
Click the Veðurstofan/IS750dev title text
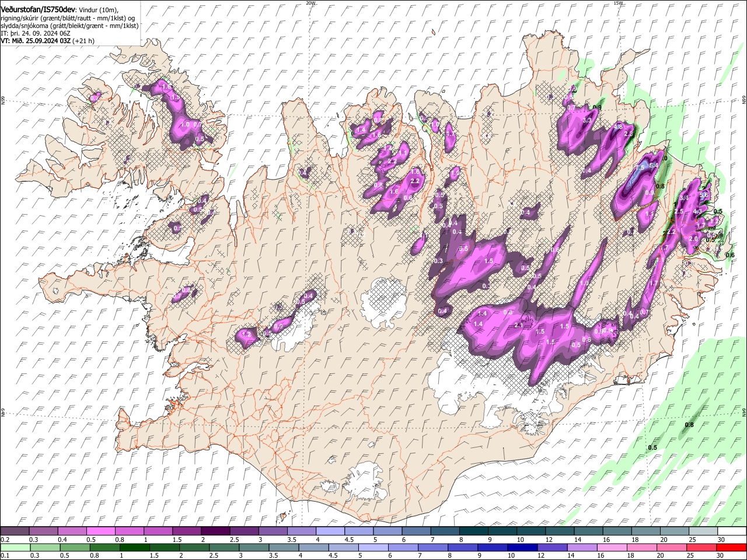tap(38, 9)
